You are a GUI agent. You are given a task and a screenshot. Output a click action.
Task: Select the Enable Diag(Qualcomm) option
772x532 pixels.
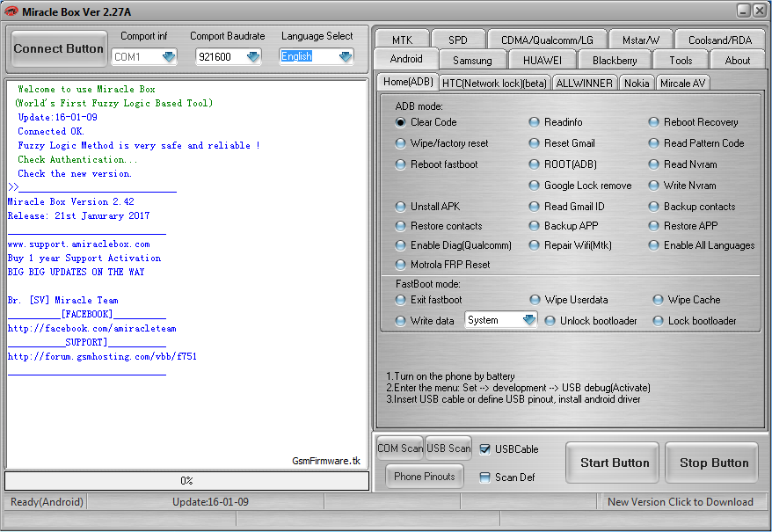pyautogui.click(x=400, y=245)
